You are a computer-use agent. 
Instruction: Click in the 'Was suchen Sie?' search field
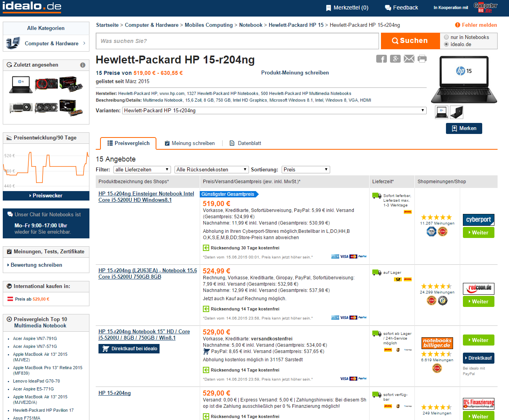pyautogui.click(x=237, y=41)
